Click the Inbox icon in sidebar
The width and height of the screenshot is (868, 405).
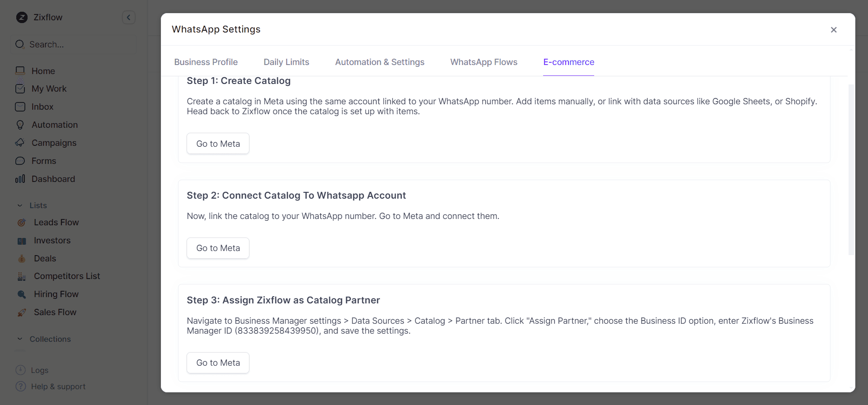tap(20, 107)
